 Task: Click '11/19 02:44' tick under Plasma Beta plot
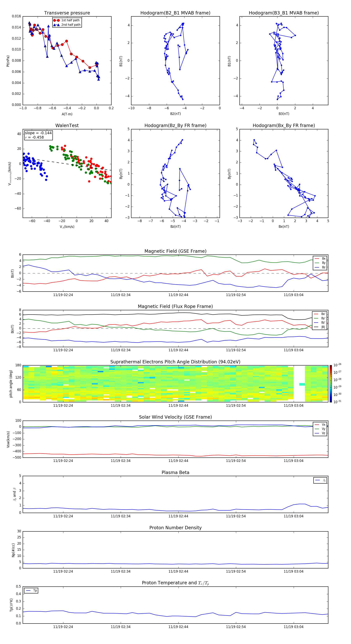coord(178,516)
